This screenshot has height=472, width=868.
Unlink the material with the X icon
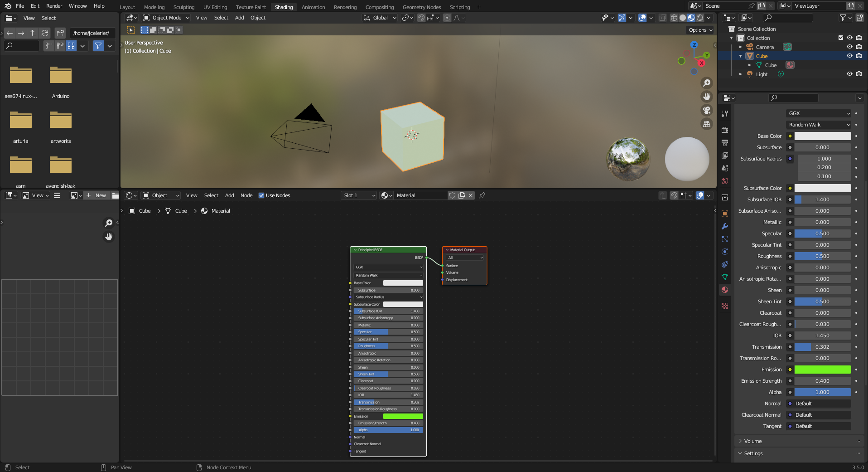(471, 195)
